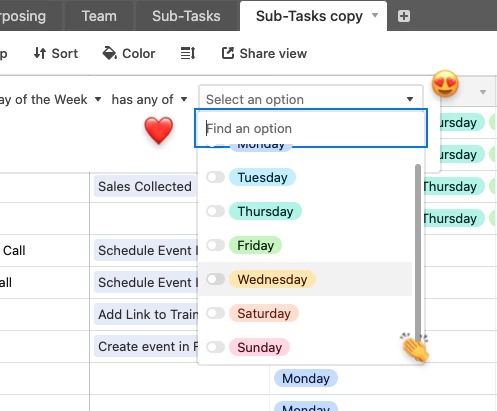Click the Share view export icon
Viewport: 497px width, 411px height.
[228, 53]
